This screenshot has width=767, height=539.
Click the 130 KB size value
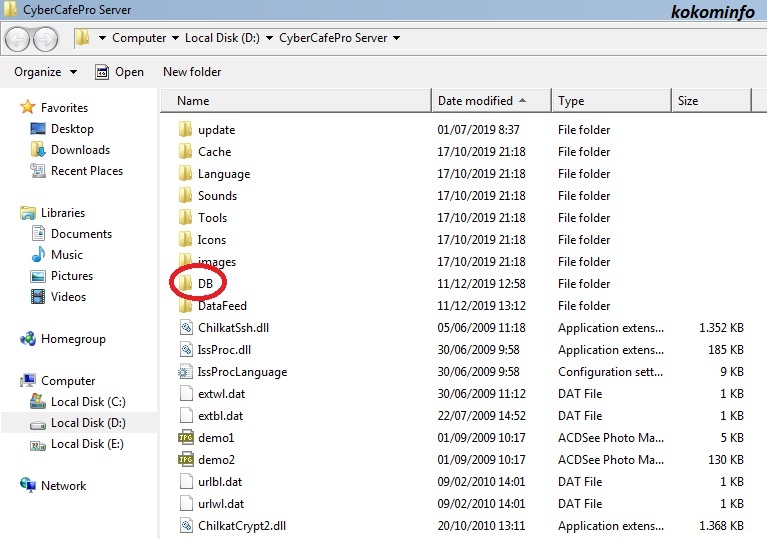click(726, 460)
